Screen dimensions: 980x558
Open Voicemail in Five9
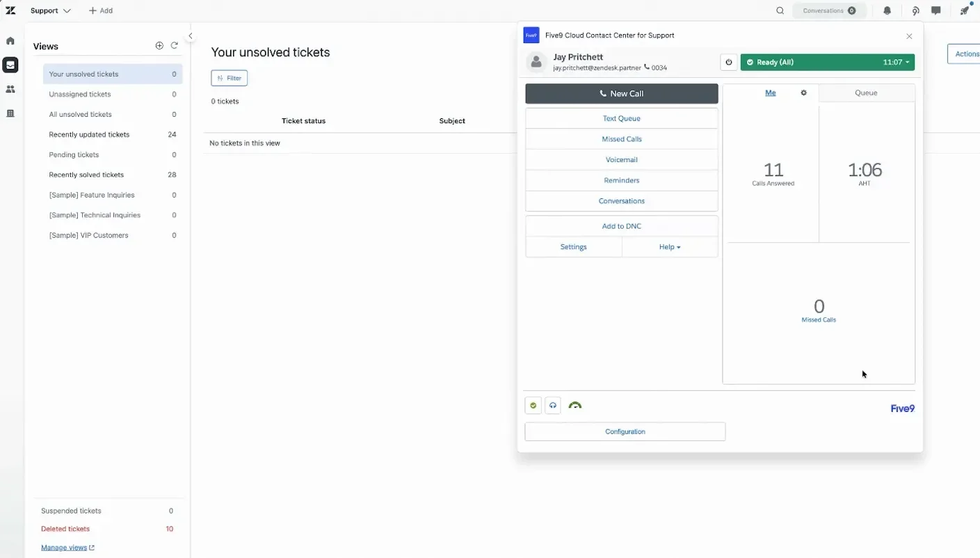click(x=622, y=160)
